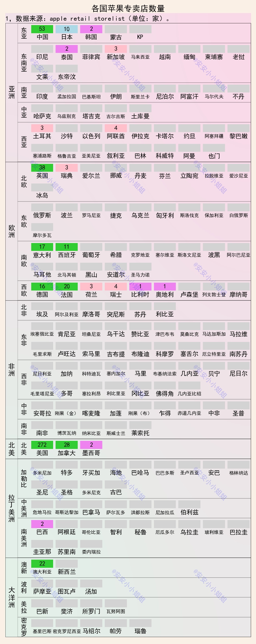Click the country label 哈萨克

(42, 116)
